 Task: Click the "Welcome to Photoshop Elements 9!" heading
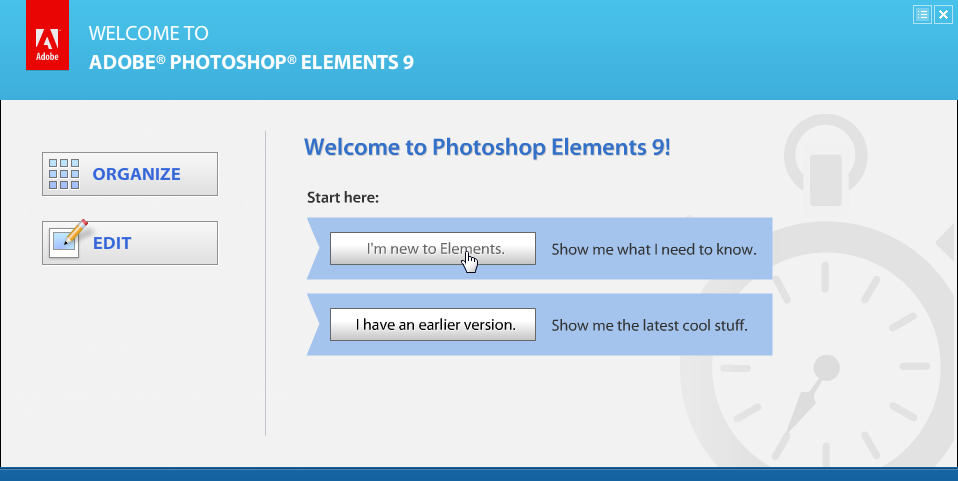(487, 148)
